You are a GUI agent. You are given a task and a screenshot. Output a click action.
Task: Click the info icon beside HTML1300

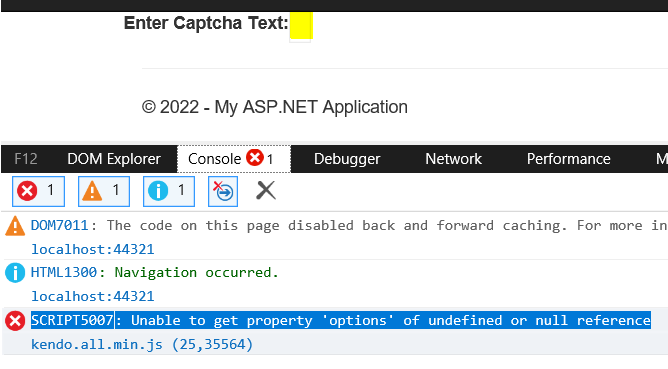click(15, 273)
